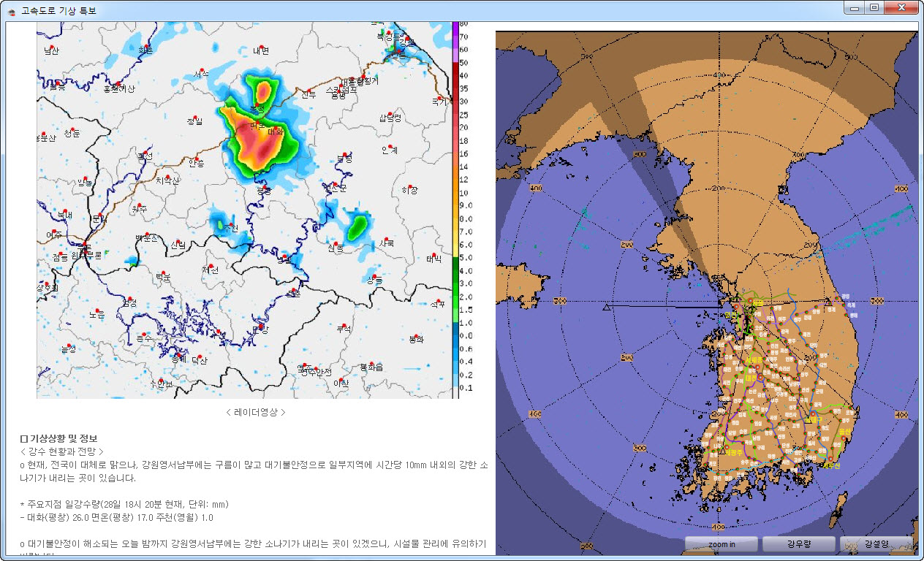This screenshot has width=924, height=561.
Task: Select the 수안보 station on the radar map
Action: click(x=160, y=383)
